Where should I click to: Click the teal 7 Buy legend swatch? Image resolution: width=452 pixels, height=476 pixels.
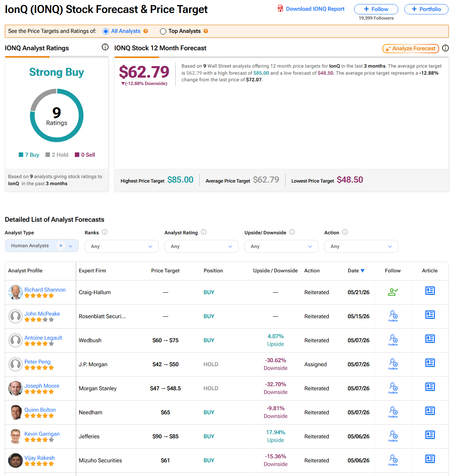click(x=21, y=155)
